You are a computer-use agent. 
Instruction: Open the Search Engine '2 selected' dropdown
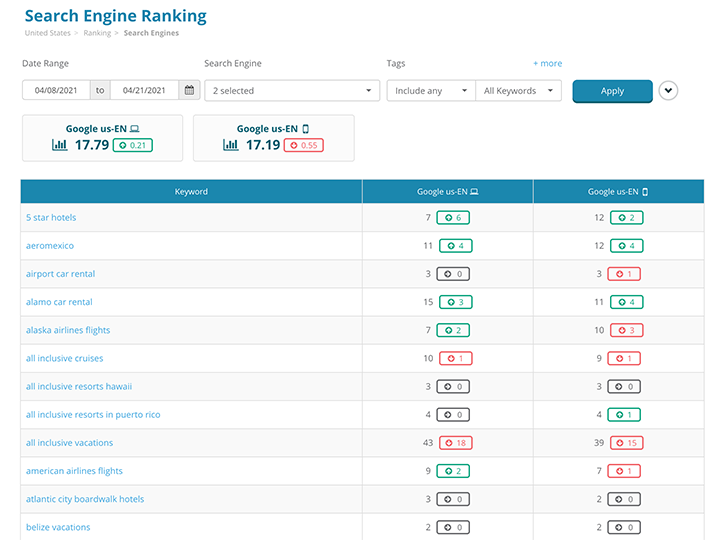(290, 91)
